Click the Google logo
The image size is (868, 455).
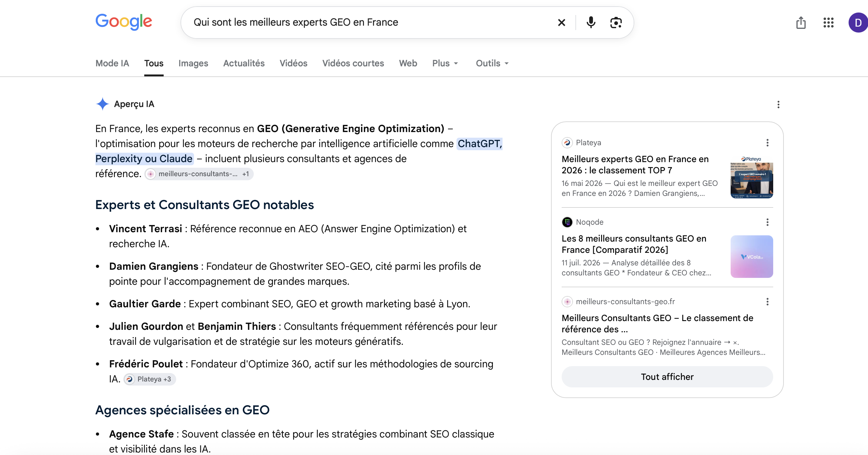124,22
